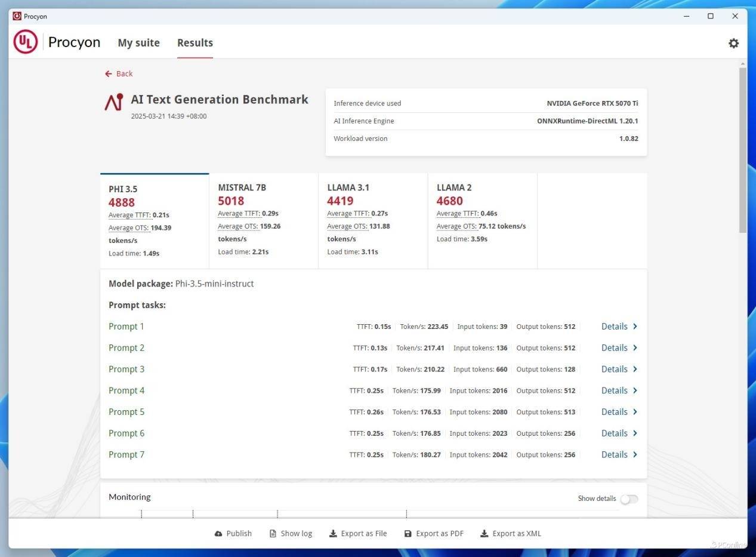
Task: Click the back arrow icon
Action: pyautogui.click(x=108, y=73)
